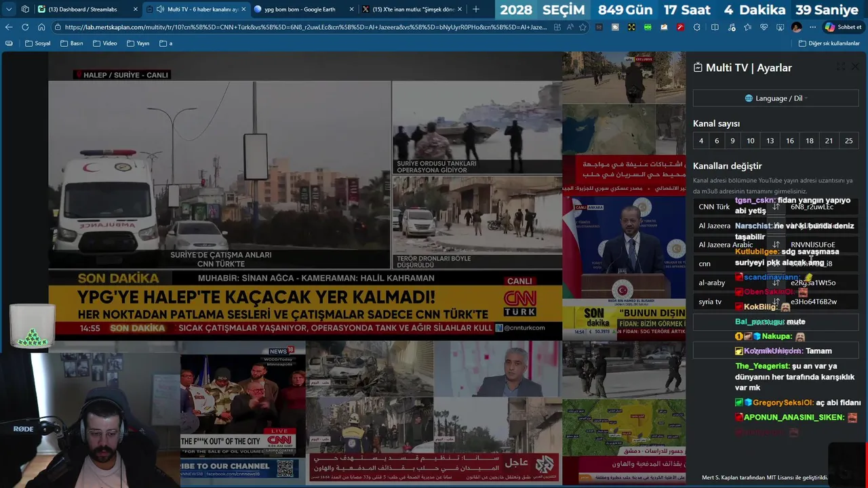Click the large CNN Türk live video
This screenshot has width=868, height=488.
[305, 196]
